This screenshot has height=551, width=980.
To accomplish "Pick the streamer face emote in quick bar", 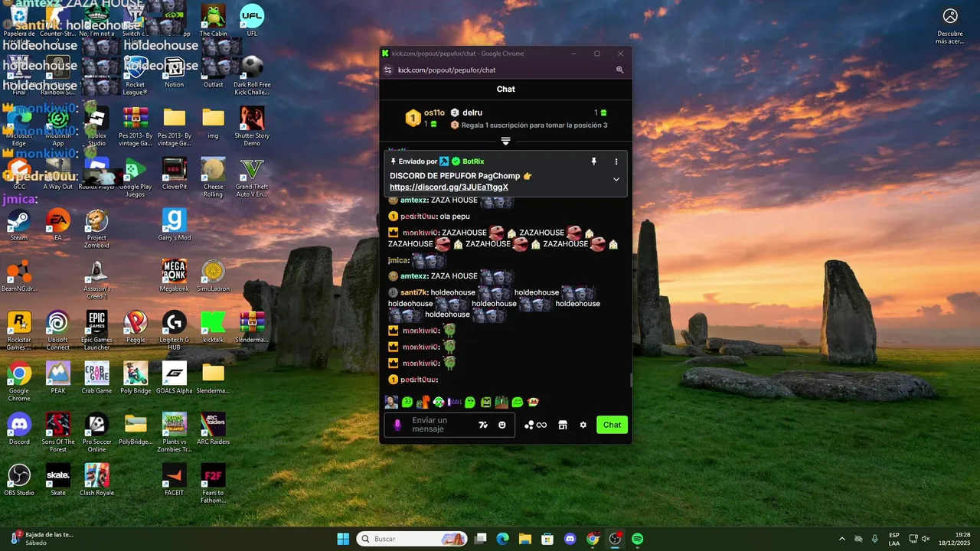I will [391, 402].
